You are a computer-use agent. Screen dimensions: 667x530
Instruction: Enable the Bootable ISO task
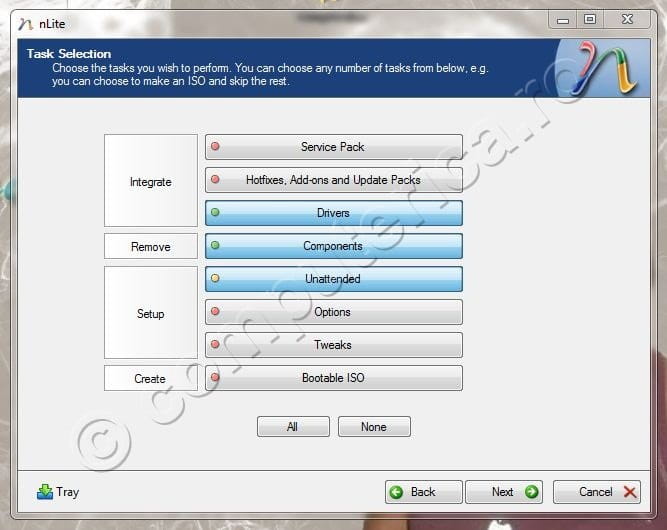click(334, 378)
